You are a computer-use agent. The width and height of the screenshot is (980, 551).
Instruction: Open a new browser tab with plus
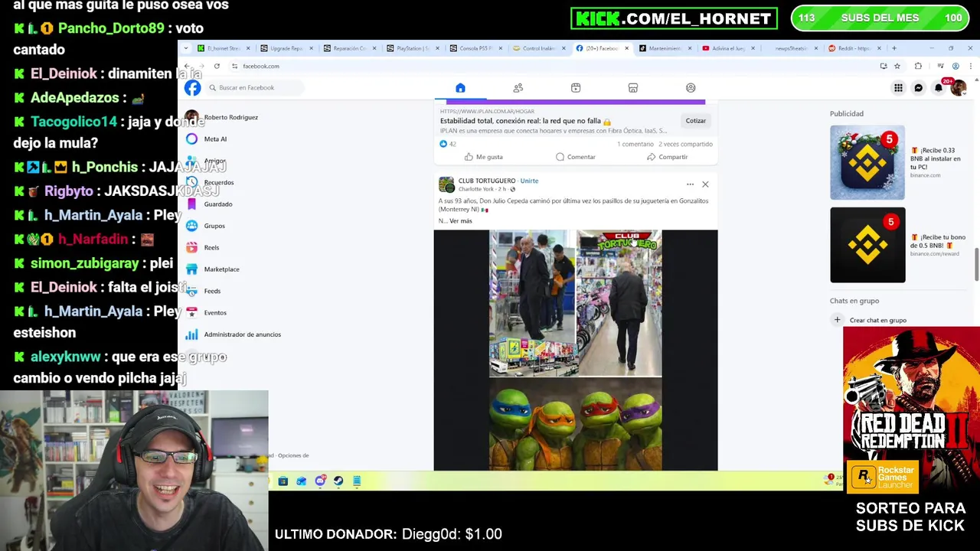coord(893,48)
